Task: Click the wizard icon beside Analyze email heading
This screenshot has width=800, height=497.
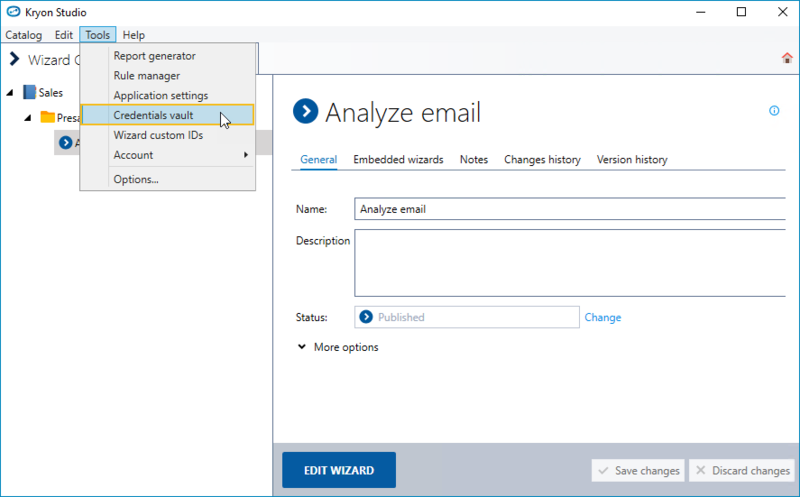Action: 305,112
